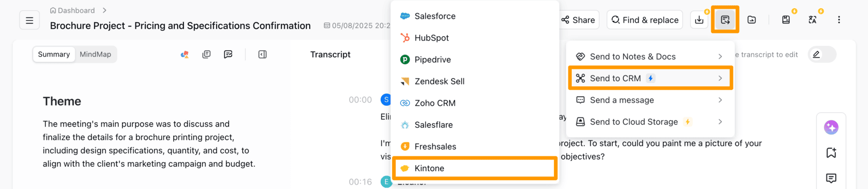The image size is (868, 189).
Task: Click the bookmark icon in side panel
Action: (x=831, y=153)
